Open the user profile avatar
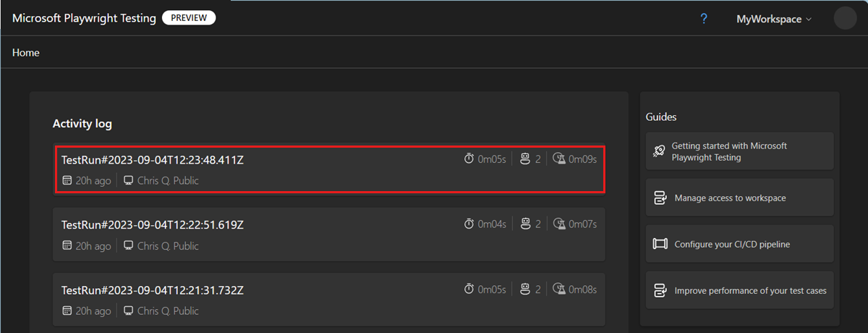Image resolution: width=868 pixels, height=333 pixels. [x=845, y=18]
